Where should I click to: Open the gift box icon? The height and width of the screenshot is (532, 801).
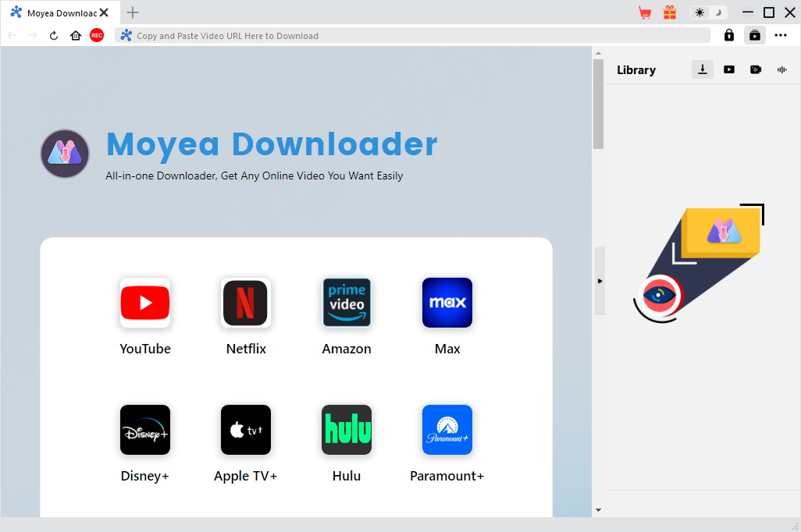point(670,12)
